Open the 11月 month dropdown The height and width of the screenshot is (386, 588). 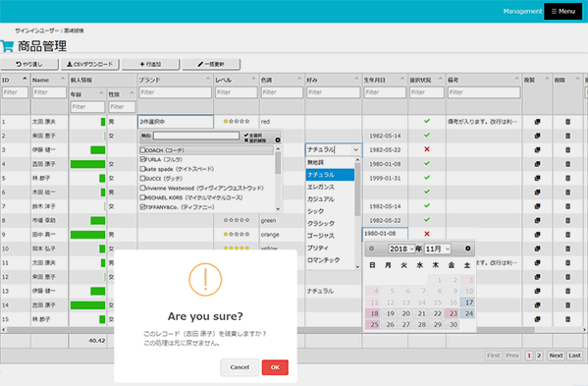(x=437, y=248)
